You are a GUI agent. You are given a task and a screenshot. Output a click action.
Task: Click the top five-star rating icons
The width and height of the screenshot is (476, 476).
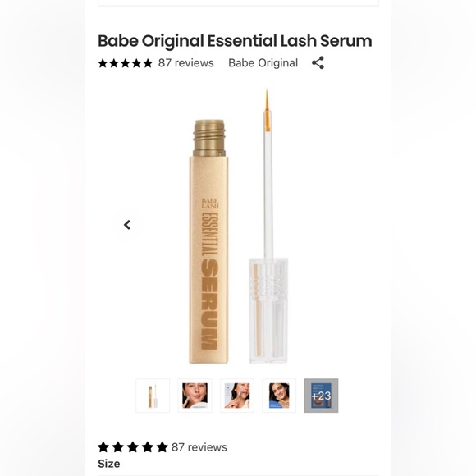(125, 63)
